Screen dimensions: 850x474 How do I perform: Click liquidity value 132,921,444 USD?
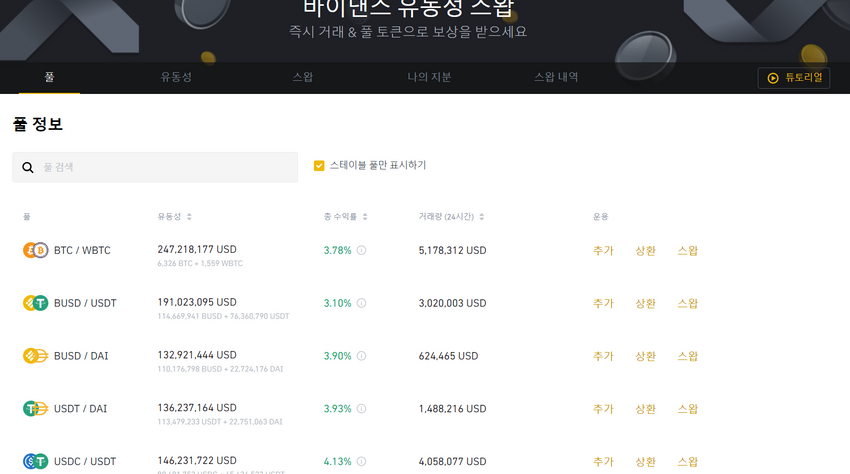pos(197,355)
